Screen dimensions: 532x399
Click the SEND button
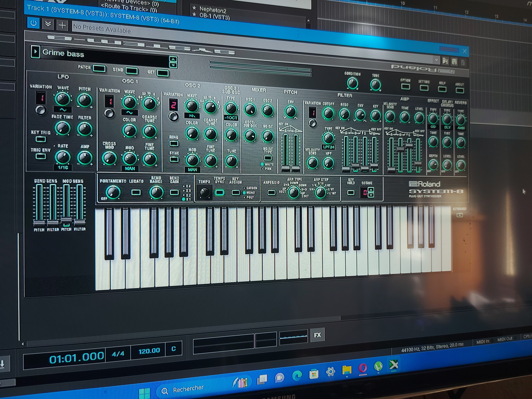click(x=132, y=71)
